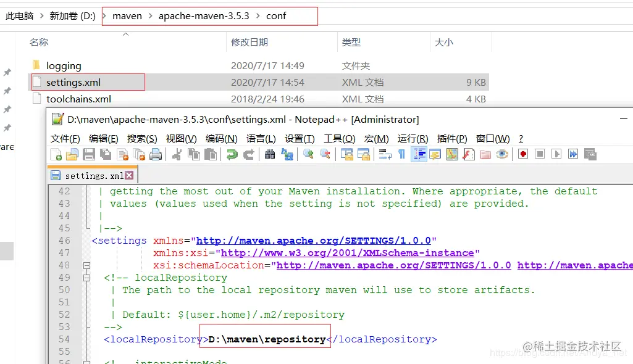Select toolchains.xml in the file list
The width and height of the screenshot is (633, 364).
pos(78,99)
